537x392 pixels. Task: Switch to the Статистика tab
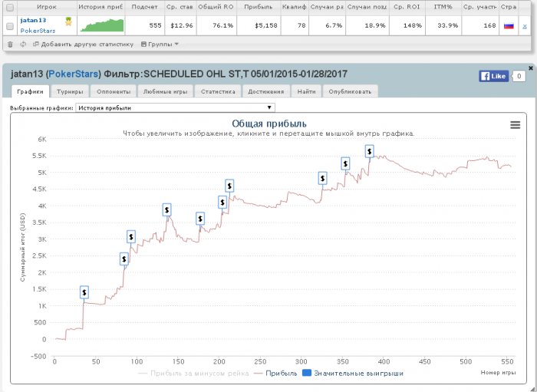pos(218,92)
